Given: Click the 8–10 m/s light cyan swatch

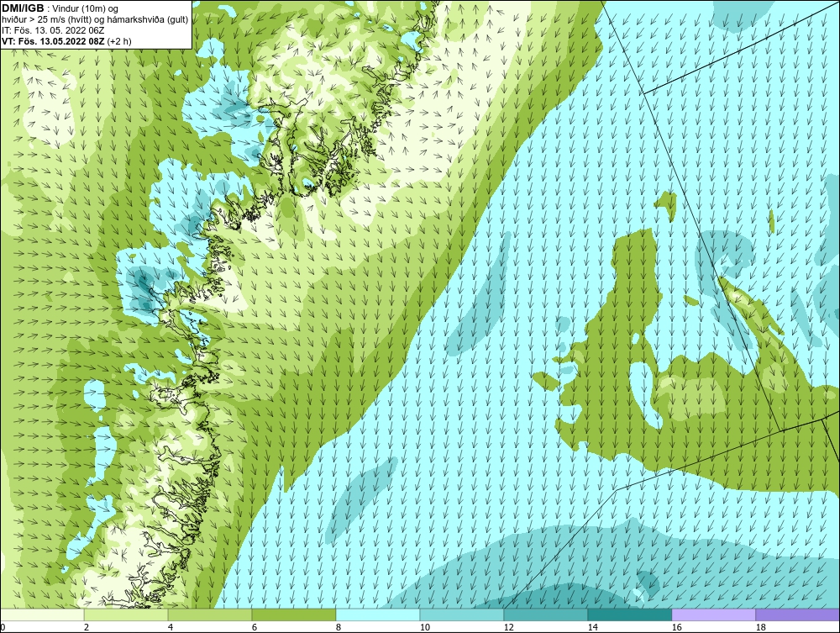Looking at the screenshot, I should 378,615.
